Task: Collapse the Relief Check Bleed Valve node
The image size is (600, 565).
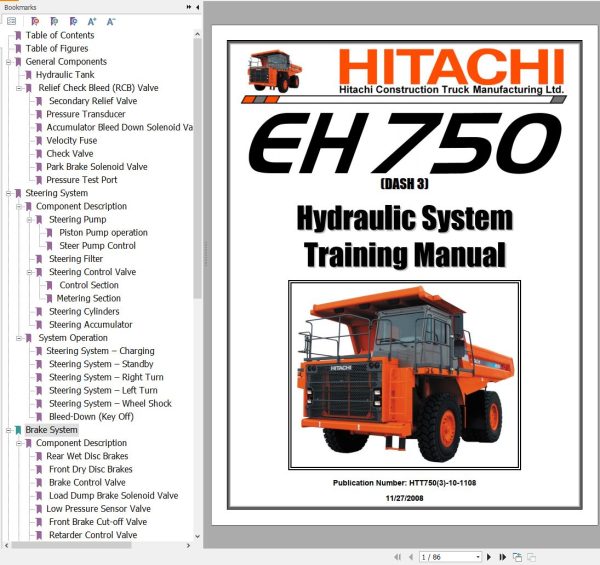Action: point(19,88)
